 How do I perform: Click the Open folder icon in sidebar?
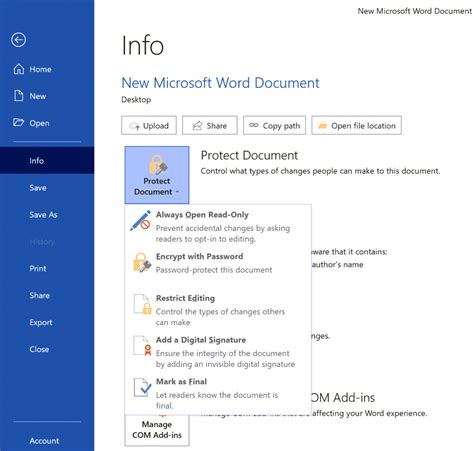coord(19,123)
